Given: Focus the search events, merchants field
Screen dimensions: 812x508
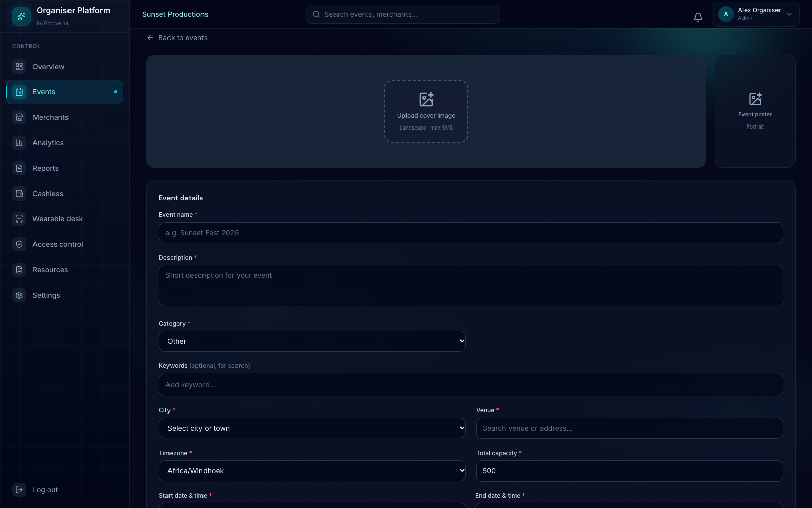Looking at the screenshot, I should tap(403, 14).
